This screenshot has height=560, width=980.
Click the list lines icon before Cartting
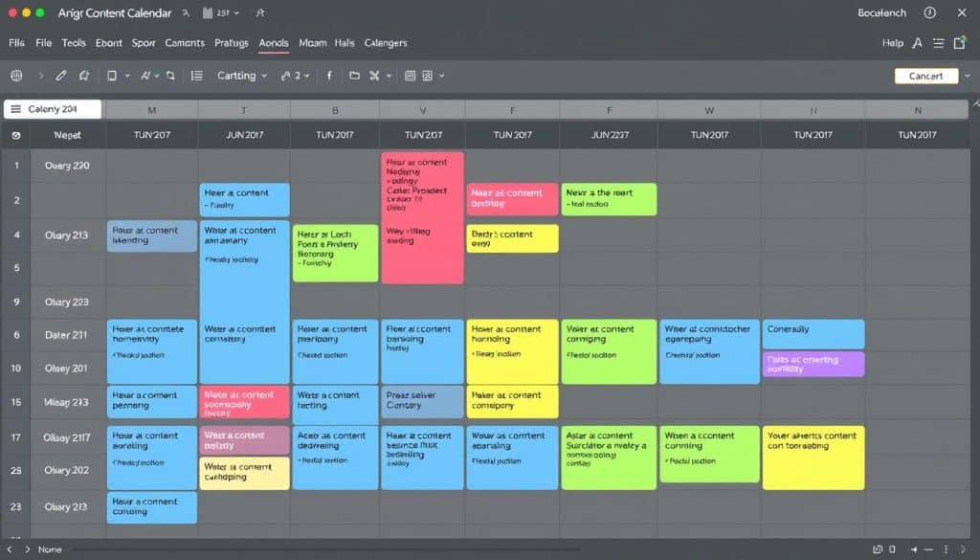197,76
